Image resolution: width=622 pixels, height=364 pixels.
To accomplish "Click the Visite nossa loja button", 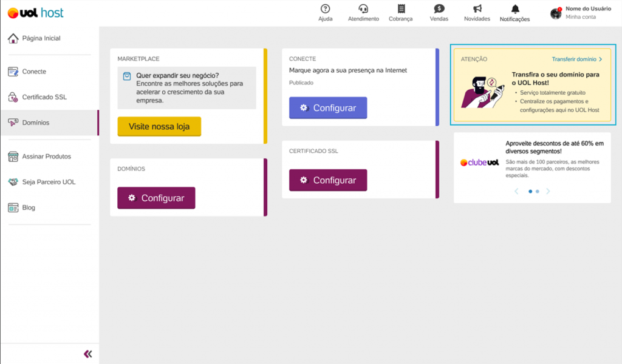I will tap(159, 127).
